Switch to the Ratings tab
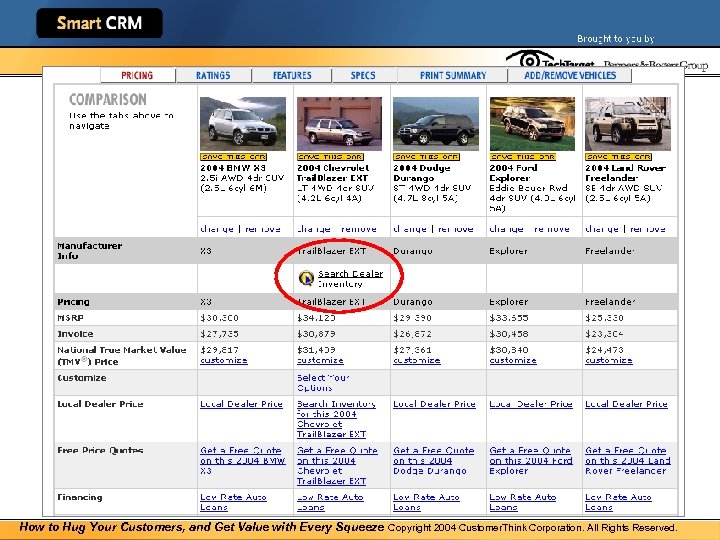Image resolution: width=720 pixels, height=540 pixels. coord(213,75)
